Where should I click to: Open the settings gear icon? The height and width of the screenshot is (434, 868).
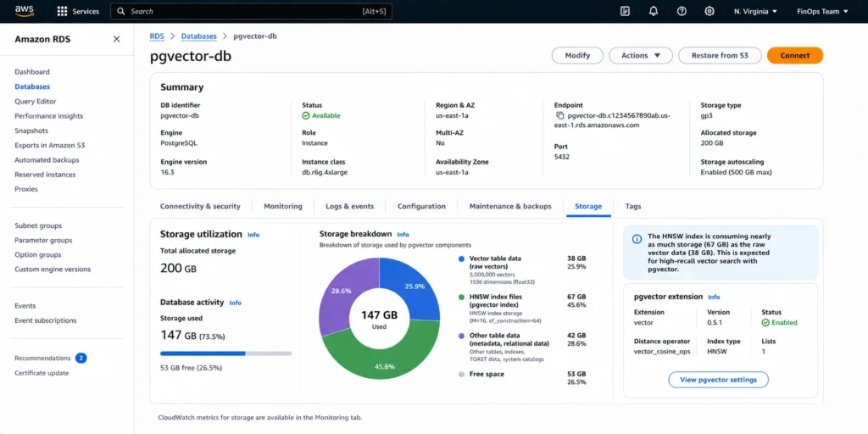click(x=709, y=11)
